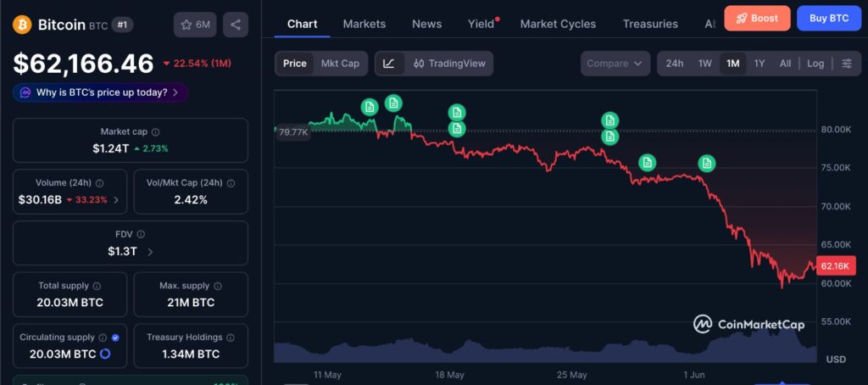Image resolution: width=868 pixels, height=385 pixels.
Task: Click info icon beside Market cap
Action: [156, 131]
